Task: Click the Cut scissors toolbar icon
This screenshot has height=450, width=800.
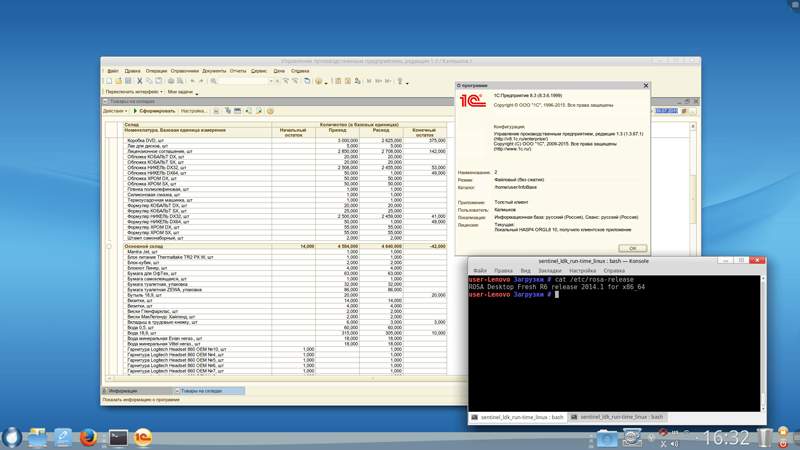Action: 139,81
